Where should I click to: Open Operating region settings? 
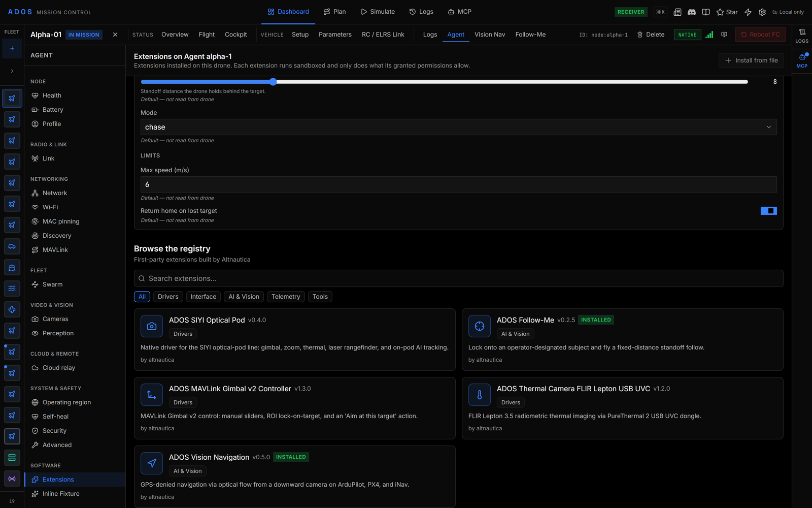click(x=75, y=402)
